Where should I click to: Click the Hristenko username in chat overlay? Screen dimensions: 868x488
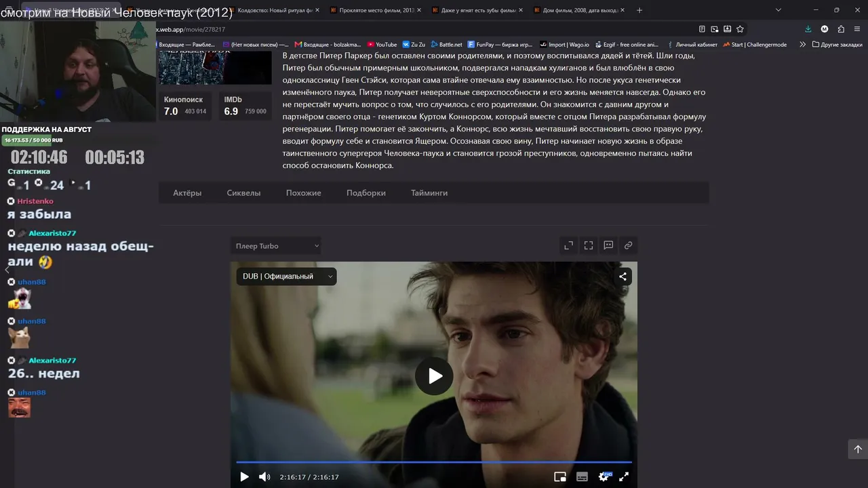pyautogui.click(x=35, y=201)
